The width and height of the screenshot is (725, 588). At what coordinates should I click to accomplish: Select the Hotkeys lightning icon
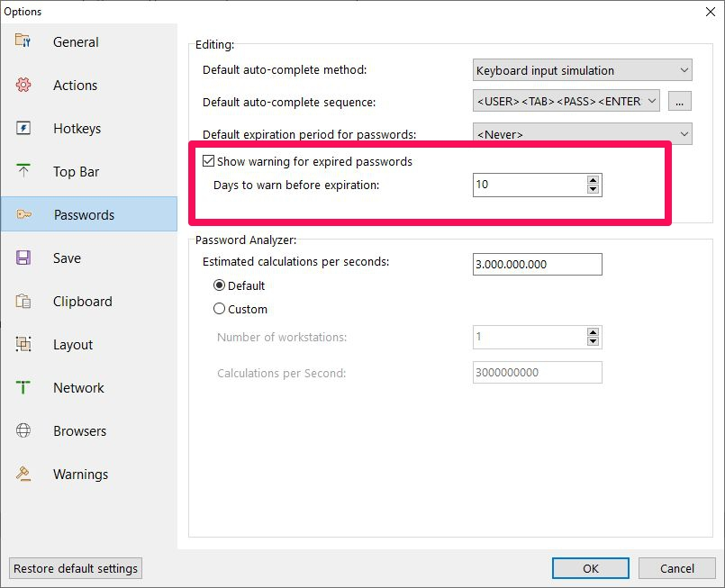pyautogui.click(x=23, y=128)
